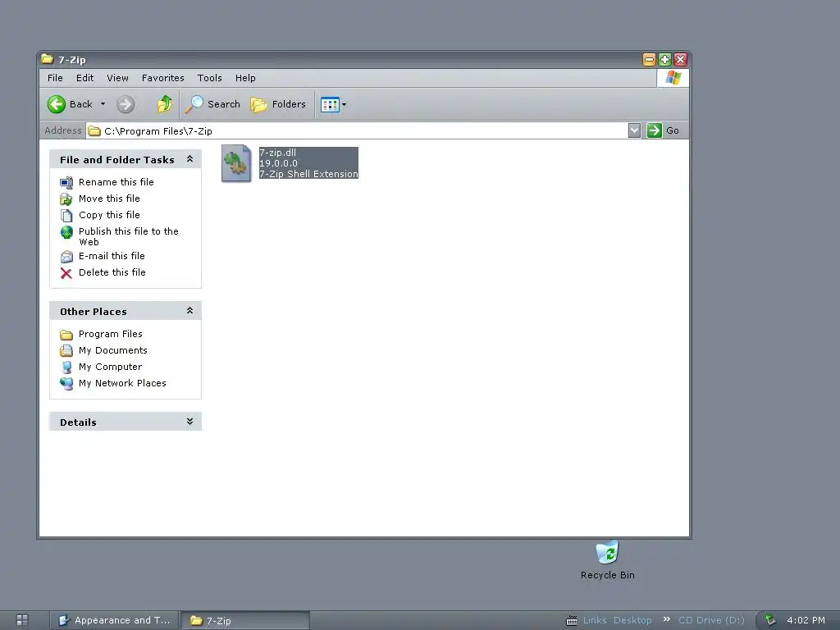Close the 7-Zip window
Image resolution: width=840 pixels, height=630 pixels.
[680, 59]
